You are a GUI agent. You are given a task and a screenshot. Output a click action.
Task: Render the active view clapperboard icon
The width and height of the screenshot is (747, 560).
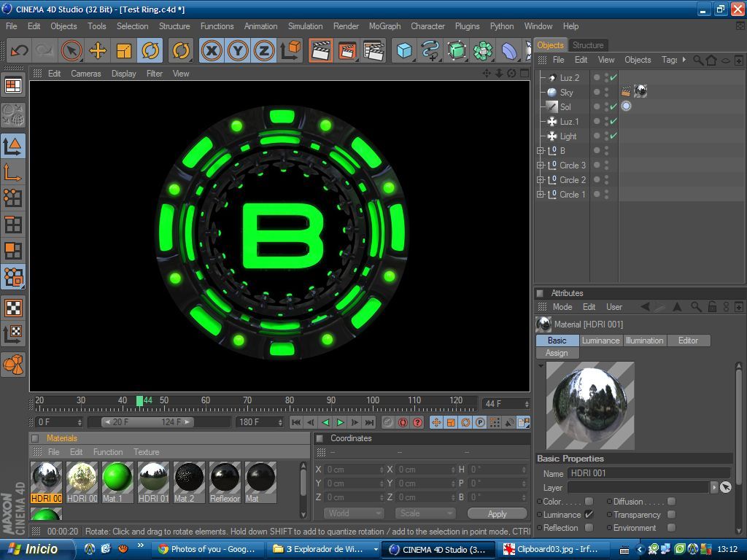click(321, 50)
